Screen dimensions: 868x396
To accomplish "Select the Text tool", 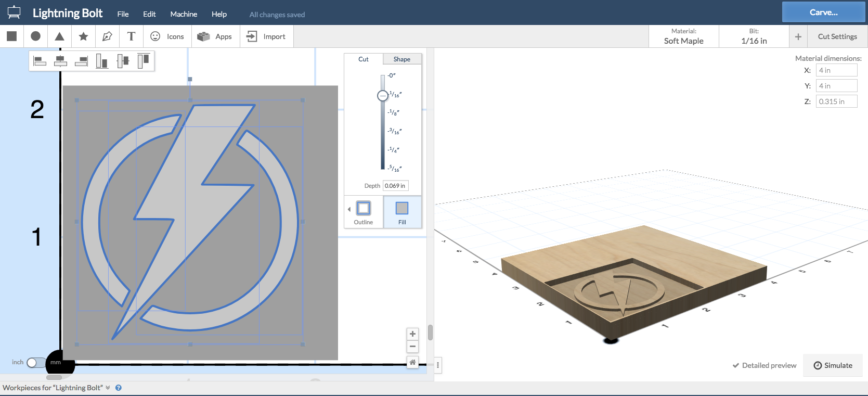I will pos(131,36).
